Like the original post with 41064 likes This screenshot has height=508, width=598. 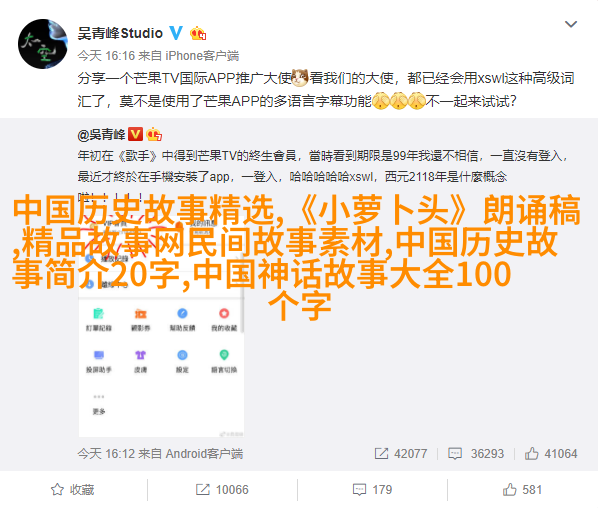coord(551,453)
